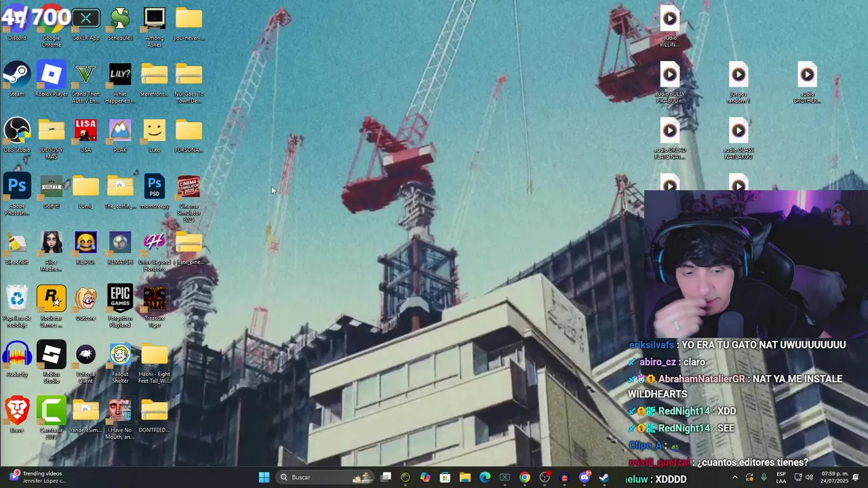Launch REMATCH desktop shortcut
This screenshot has height=488, width=868.
tap(120, 247)
